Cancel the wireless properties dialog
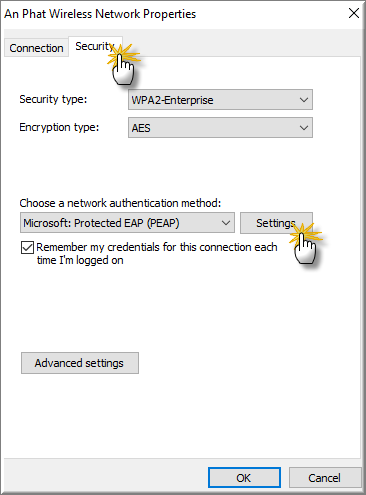 tap(325, 478)
